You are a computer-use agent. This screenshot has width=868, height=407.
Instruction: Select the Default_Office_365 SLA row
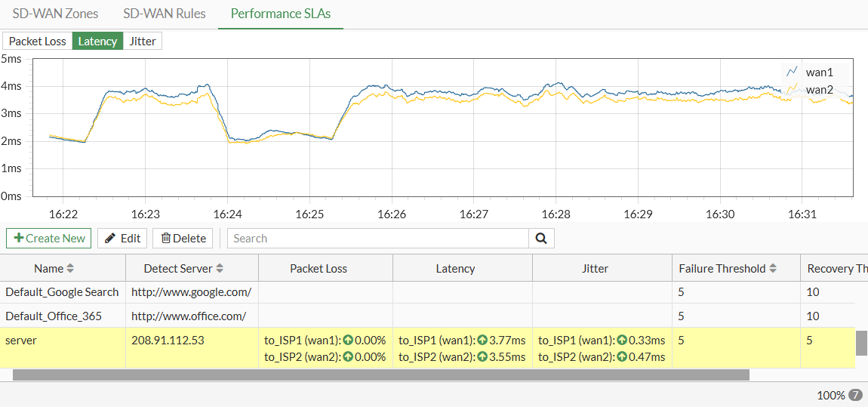coord(53,316)
